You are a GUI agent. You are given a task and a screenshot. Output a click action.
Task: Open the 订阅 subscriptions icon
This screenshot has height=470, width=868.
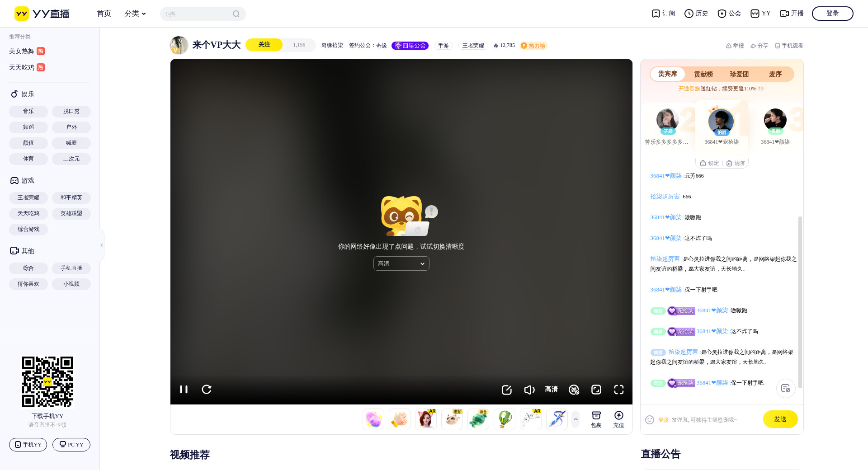click(663, 14)
